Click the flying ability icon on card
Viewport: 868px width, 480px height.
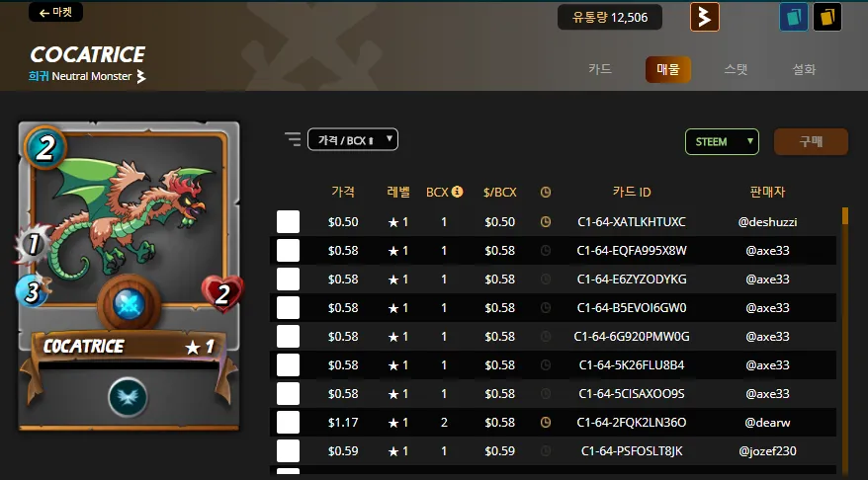(x=128, y=396)
